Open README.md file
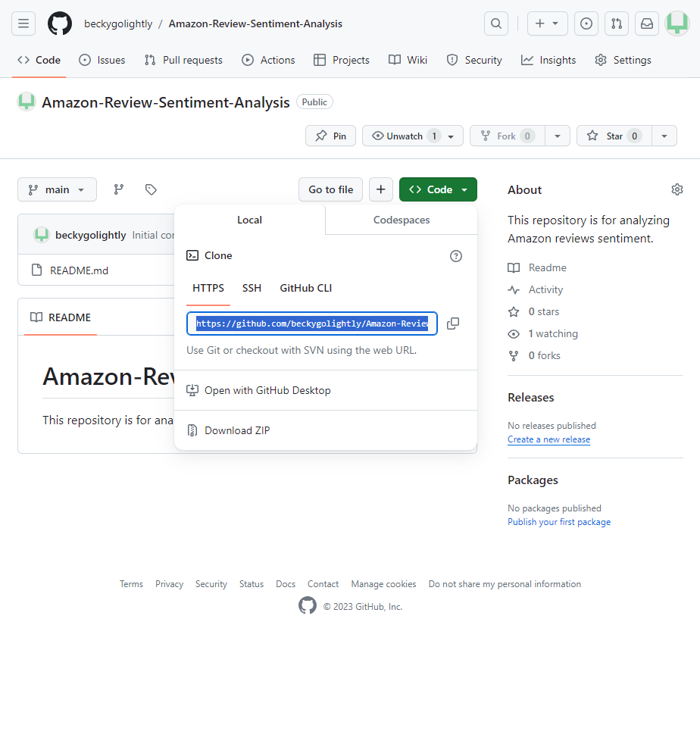Viewport: 700px width, 747px height. tap(79, 270)
